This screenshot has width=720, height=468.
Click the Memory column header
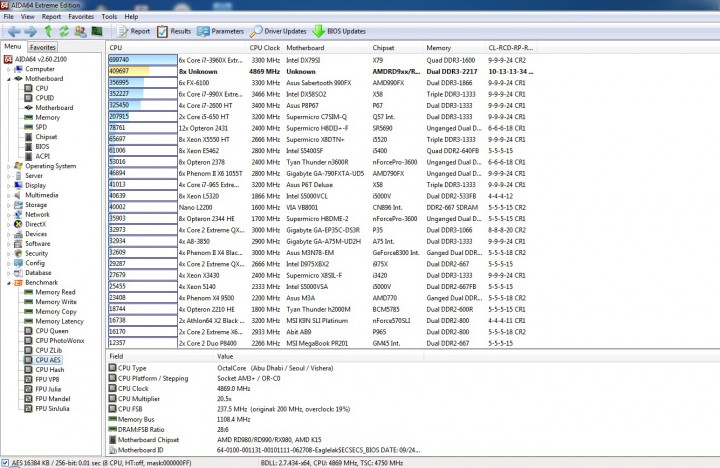tap(454, 48)
